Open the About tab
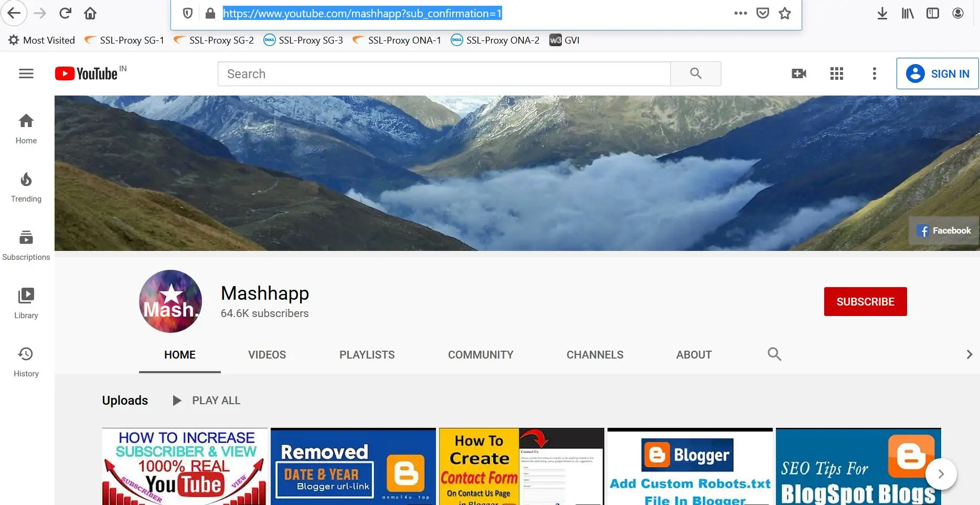Image resolution: width=980 pixels, height=505 pixels. [x=694, y=355]
